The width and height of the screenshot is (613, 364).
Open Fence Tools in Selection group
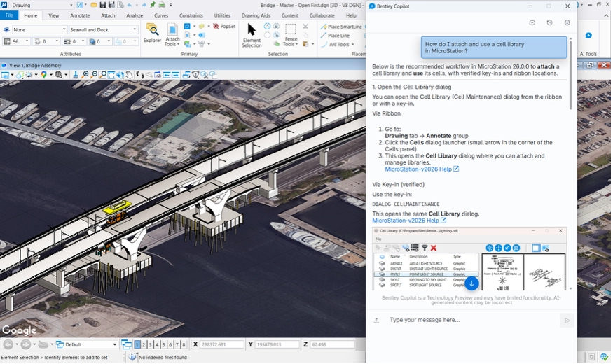[291, 35]
